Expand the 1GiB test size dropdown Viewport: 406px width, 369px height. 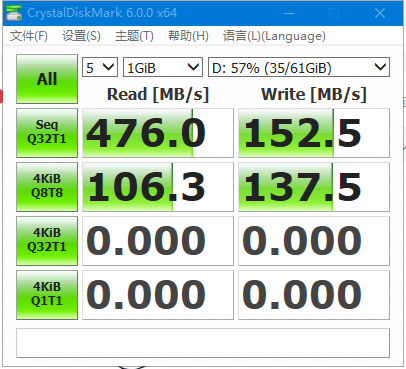tap(163, 68)
